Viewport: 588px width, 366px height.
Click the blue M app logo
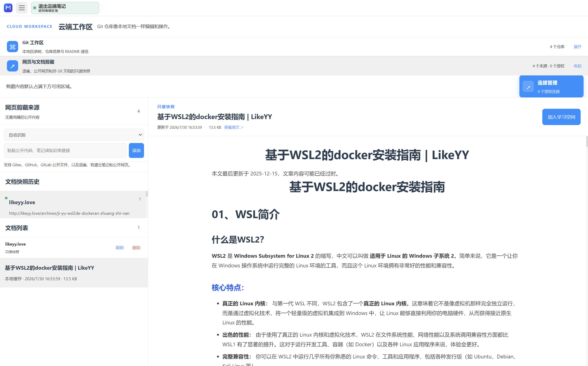8,8
